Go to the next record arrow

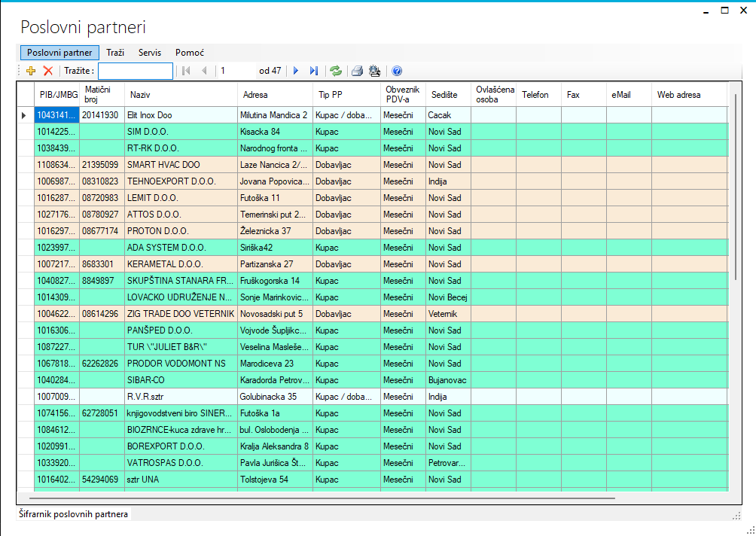tap(296, 71)
